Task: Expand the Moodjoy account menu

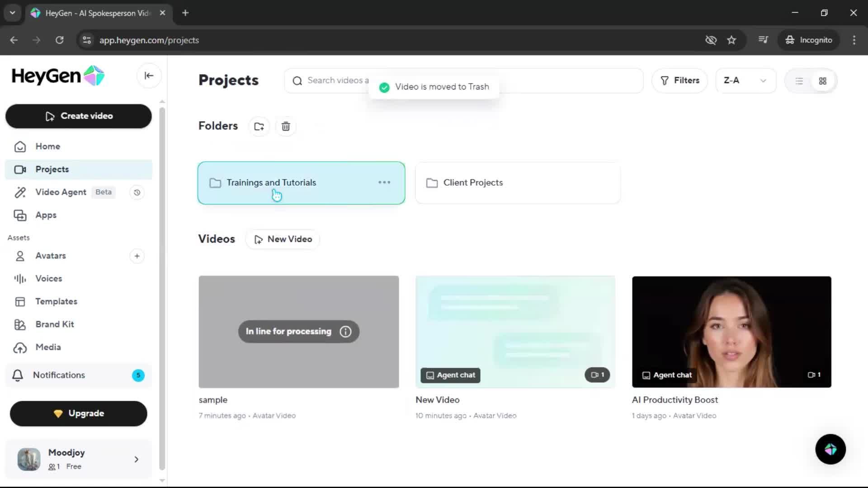Action: pos(136,460)
